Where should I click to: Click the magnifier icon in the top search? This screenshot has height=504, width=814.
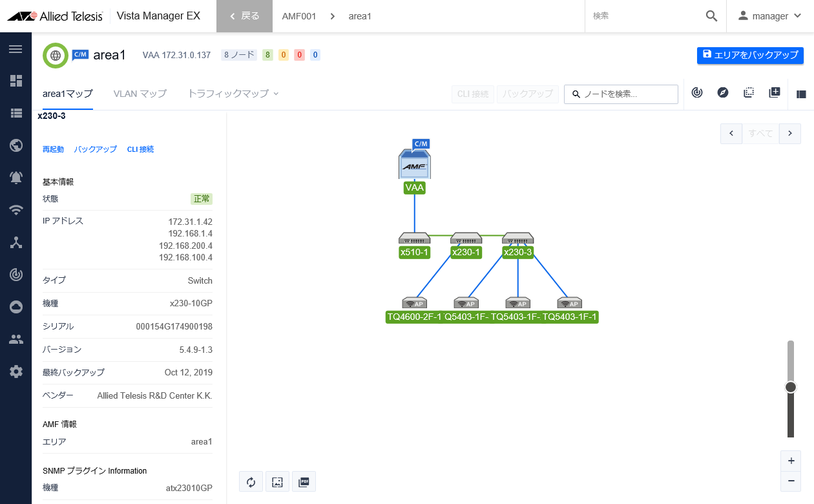711,16
